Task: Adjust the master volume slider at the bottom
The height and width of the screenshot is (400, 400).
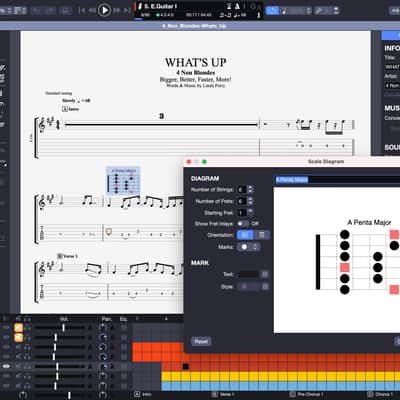Action: click(60, 395)
